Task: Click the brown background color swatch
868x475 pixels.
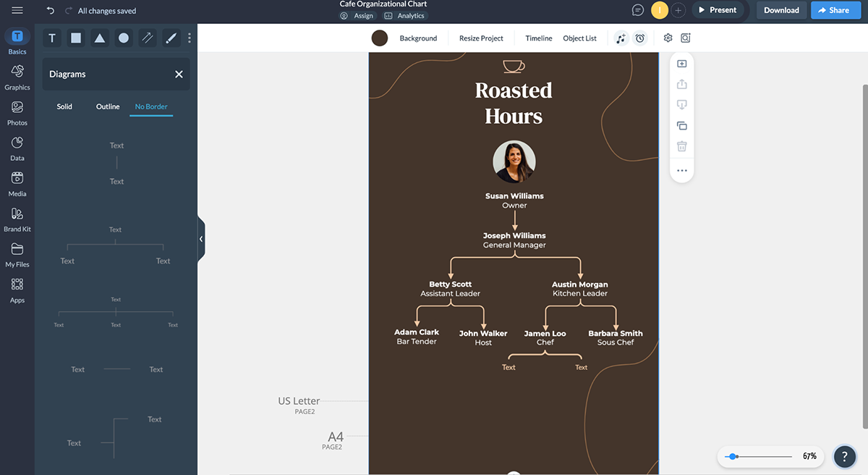Action: [380, 38]
